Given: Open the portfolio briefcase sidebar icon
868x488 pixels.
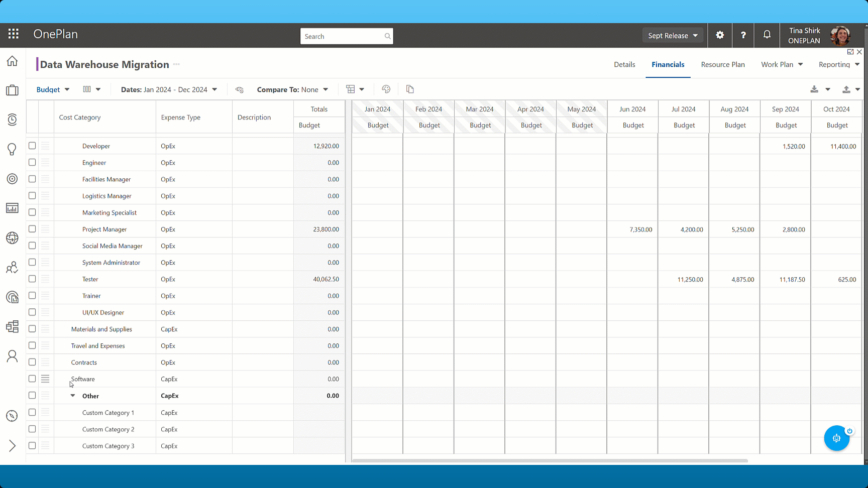Looking at the screenshot, I should click(12, 90).
